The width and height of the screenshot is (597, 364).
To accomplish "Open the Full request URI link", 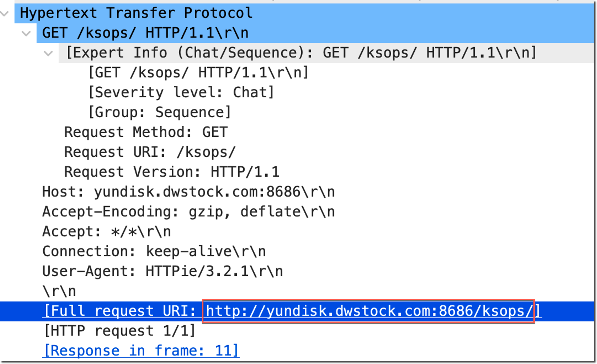I will (x=369, y=311).
